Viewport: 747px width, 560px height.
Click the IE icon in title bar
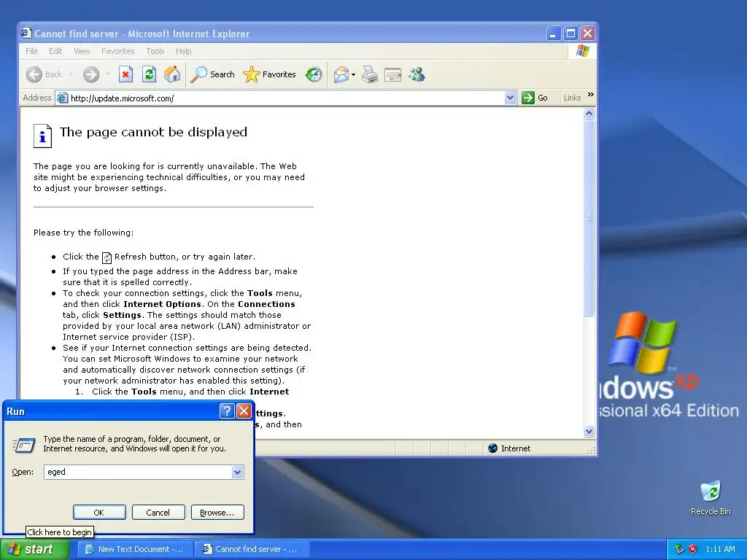point(26,33)
